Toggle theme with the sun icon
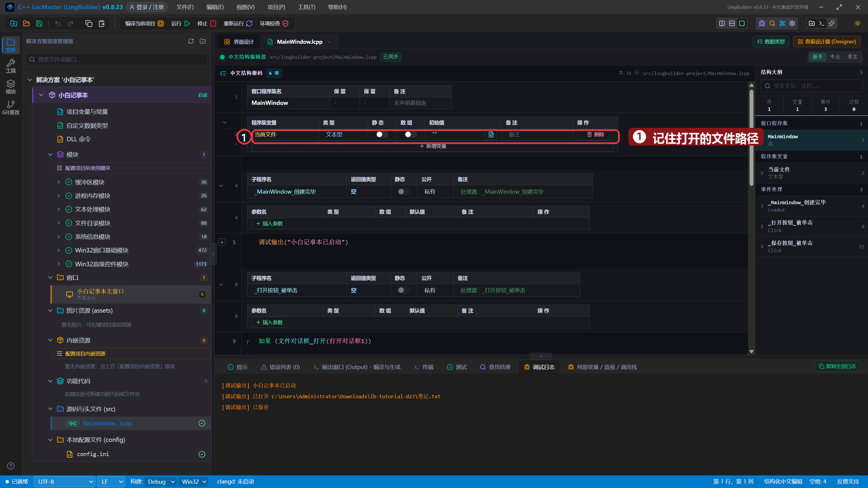868x488 pixels. (x=858, y=23)
